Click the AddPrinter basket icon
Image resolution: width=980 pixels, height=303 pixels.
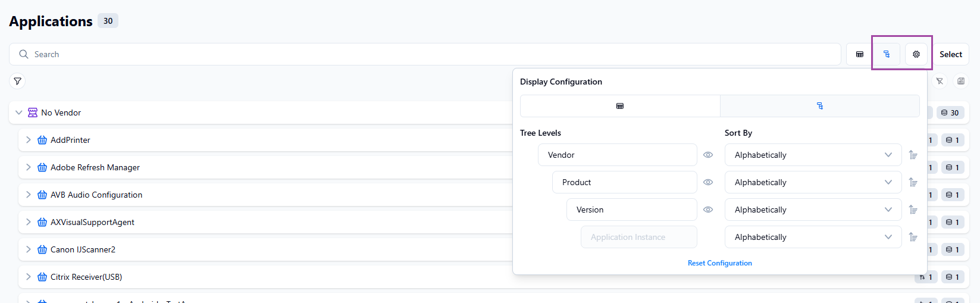click(42, 140)
